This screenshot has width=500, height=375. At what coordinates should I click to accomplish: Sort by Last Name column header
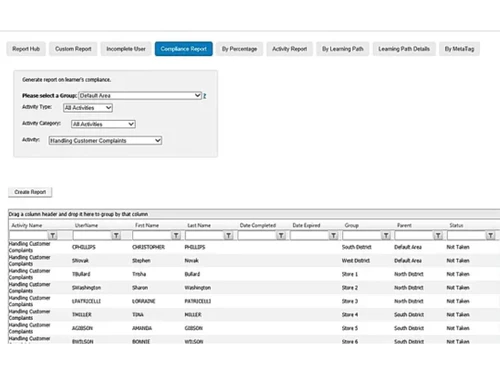tap(199, 225)
